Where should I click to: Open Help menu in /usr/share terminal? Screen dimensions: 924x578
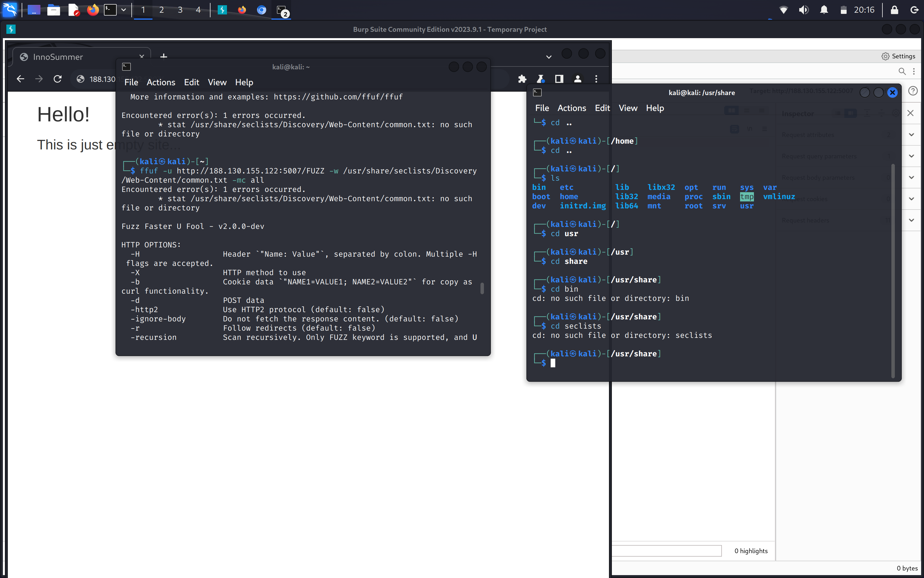pos(655,108)
